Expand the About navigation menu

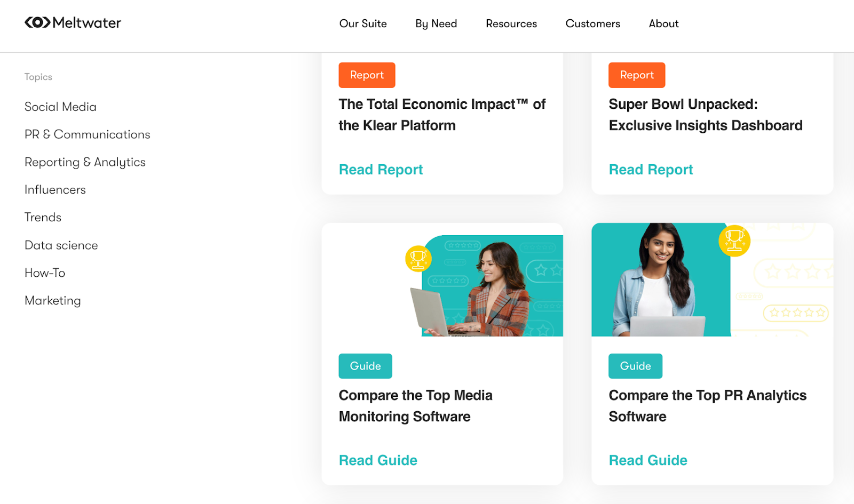click(x=663, y=23)
